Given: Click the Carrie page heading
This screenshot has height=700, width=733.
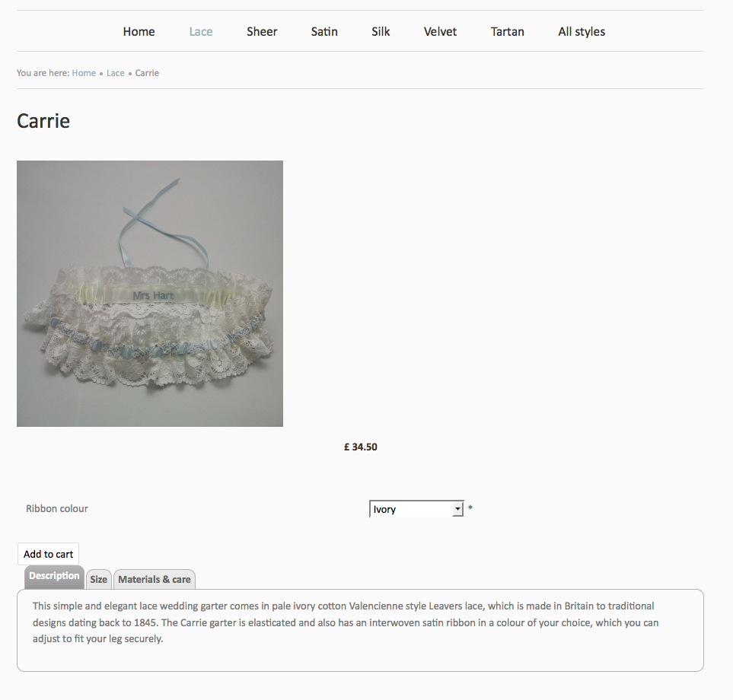Looking at the screenshot, I should (43, 121).
